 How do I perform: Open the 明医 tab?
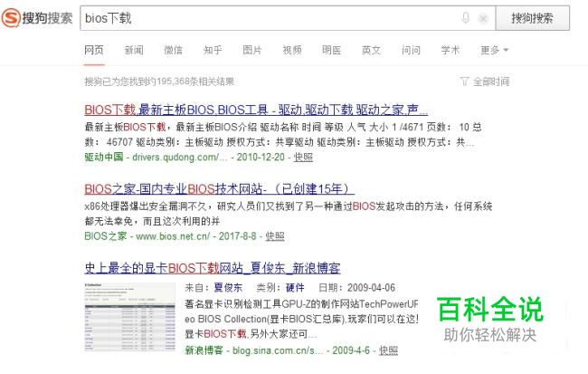tap(331, 50)
